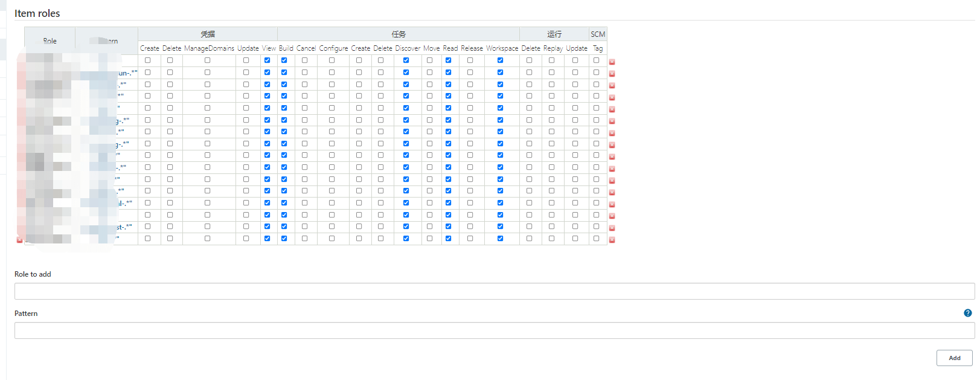980x380 pixels.
Task: Remove the role row with pattern ending "st-.*"
Action: (x=612, y=228)
